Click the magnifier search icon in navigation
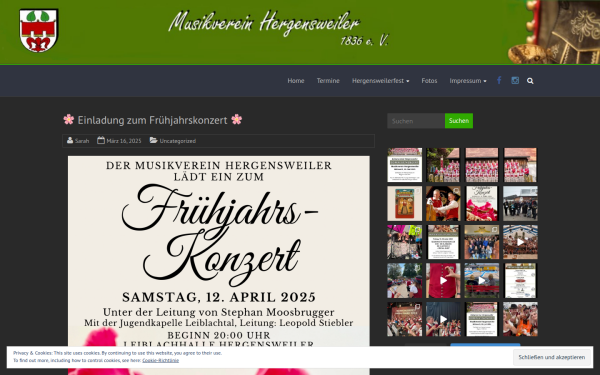The width and height of the screenshot is (600, 375). 530,81
